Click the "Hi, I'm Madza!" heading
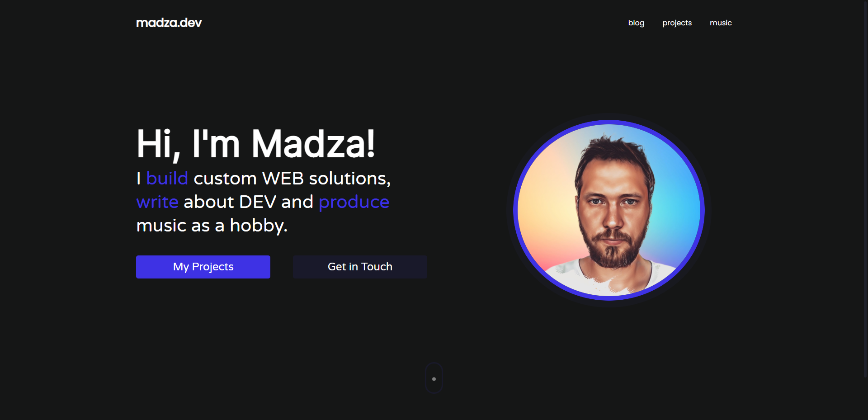868x420 pixels. [x=256, y=144]
